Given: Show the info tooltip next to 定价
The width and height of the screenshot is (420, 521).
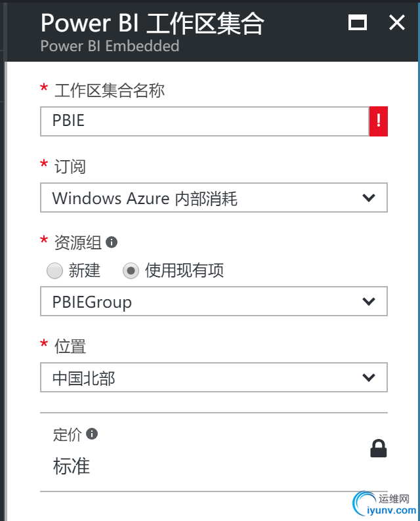Looking at the screenshot, I should click(92, 434).
